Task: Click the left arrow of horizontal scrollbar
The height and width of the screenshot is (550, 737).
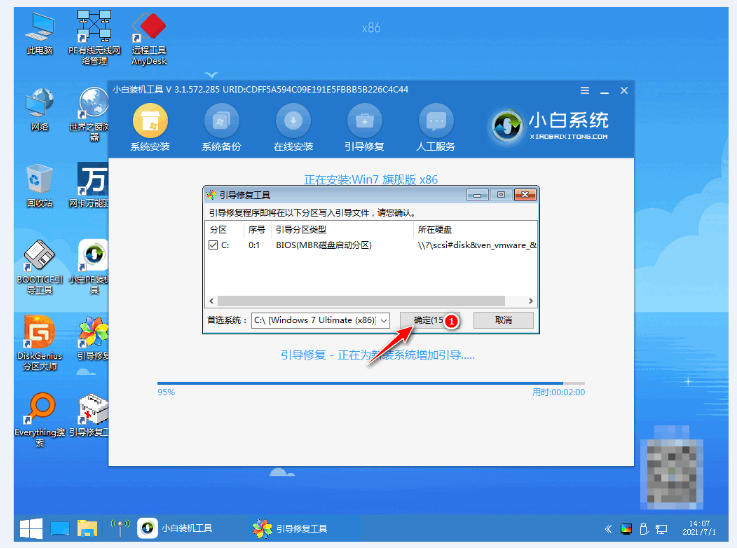Action: tap(212, 301)
